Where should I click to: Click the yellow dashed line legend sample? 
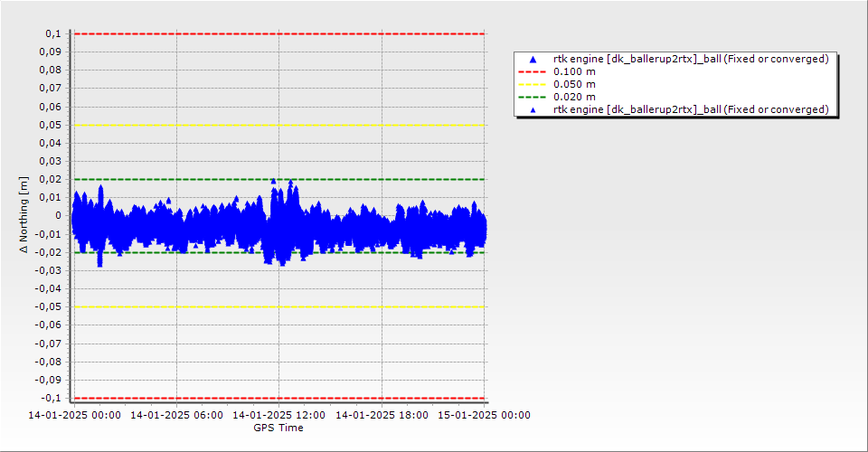(x=532, y=85)
